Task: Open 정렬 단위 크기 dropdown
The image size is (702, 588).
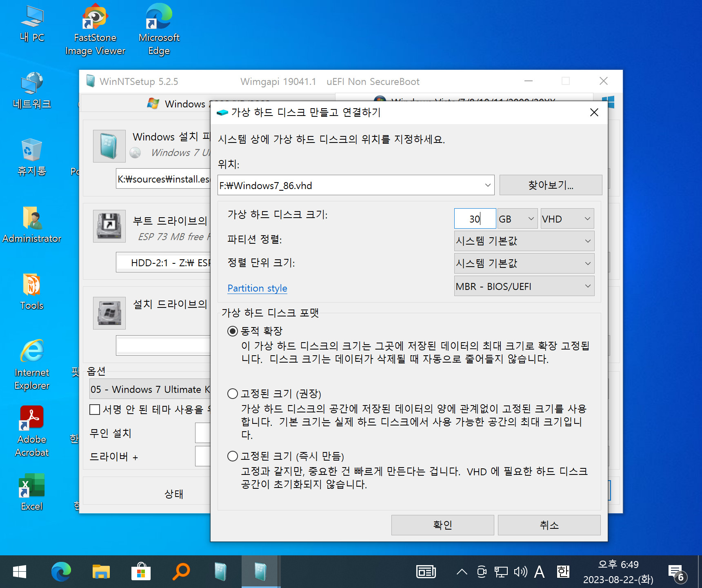Action: (524, 263)
